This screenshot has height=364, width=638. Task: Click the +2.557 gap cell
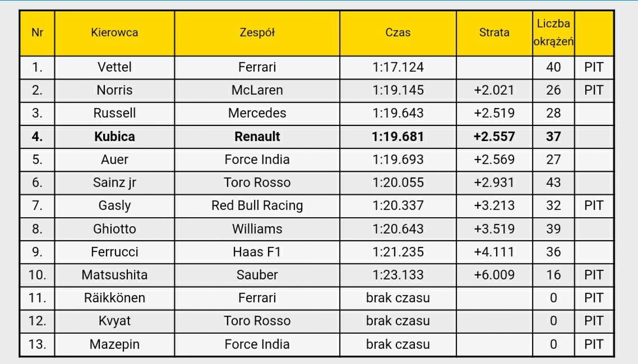point(494,137)
